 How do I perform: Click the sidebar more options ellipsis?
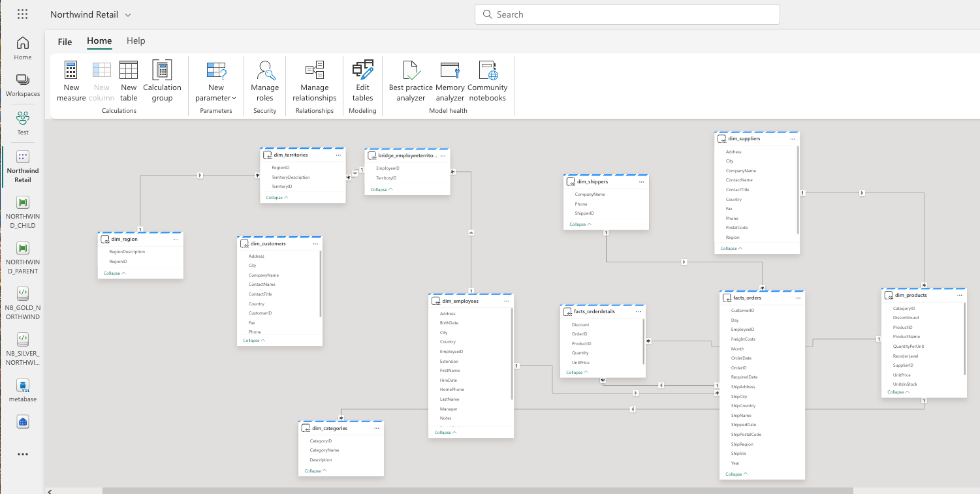23,454
